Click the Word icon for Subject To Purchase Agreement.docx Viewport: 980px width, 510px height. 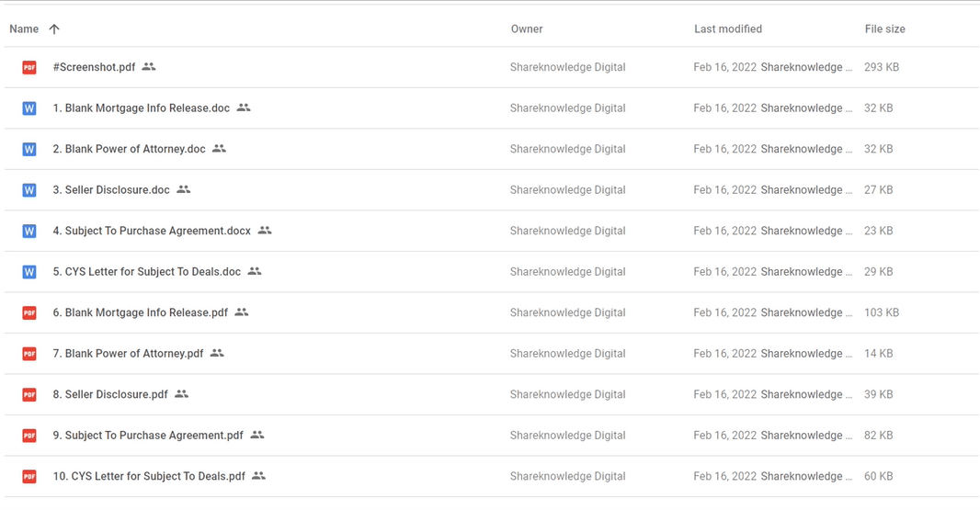click(28, 231)
